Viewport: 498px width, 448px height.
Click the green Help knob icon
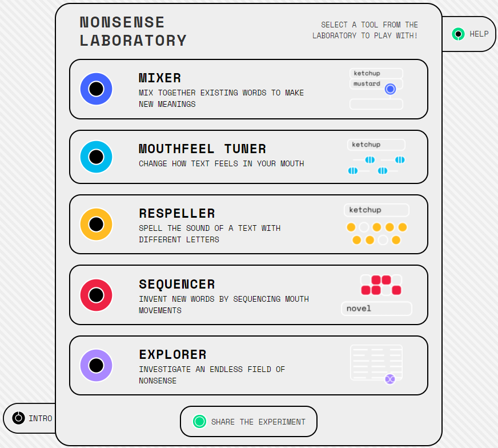click(458, 34)
